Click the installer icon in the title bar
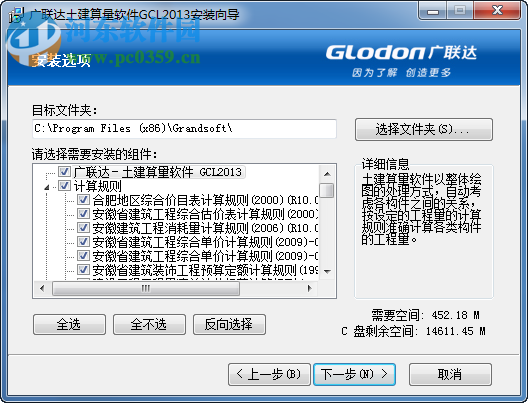Image resolution: width=528 pixels, height=403 pixels. point(16,14)
